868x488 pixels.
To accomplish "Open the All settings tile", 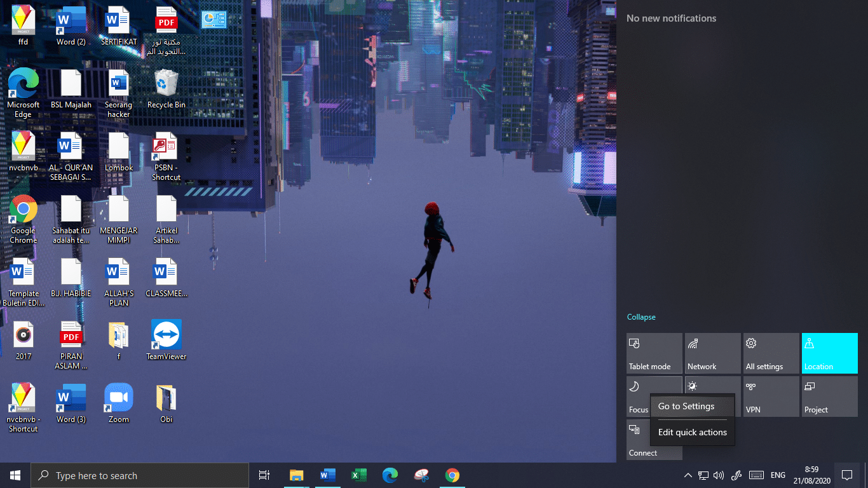I will click(771, 353).
